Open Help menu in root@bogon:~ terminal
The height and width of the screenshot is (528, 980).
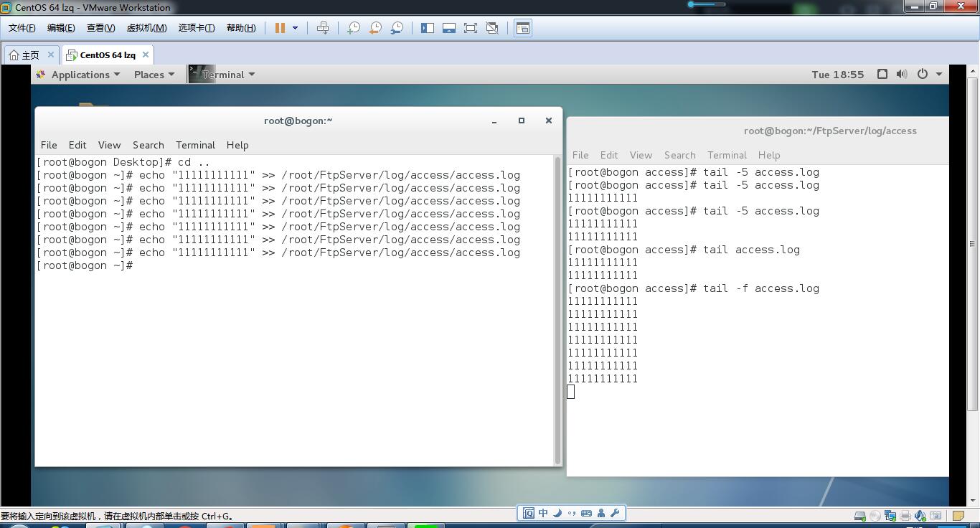click(237, 145)
